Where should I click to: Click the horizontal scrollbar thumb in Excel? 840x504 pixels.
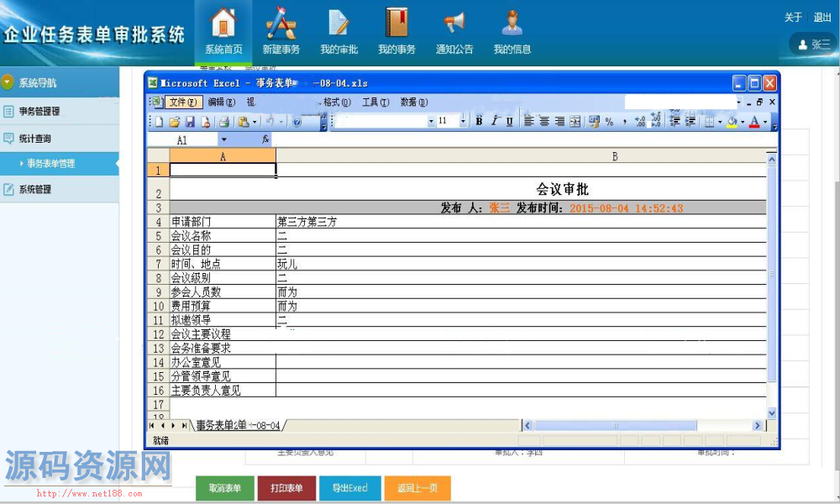tap(615, 425)
